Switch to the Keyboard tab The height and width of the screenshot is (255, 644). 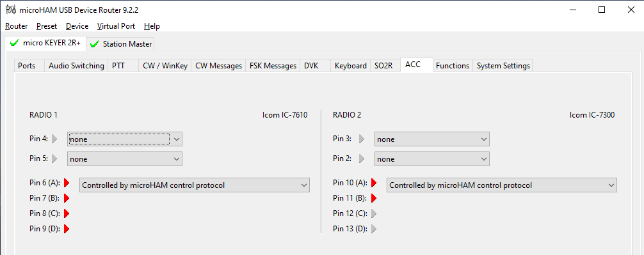[x=350, y=66]
